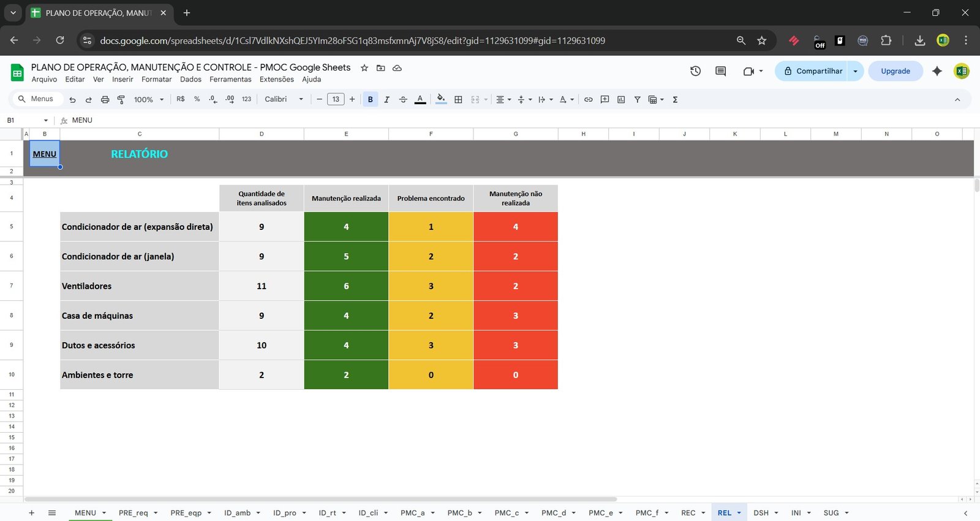Toggle bold formatting

pos(370,99)
